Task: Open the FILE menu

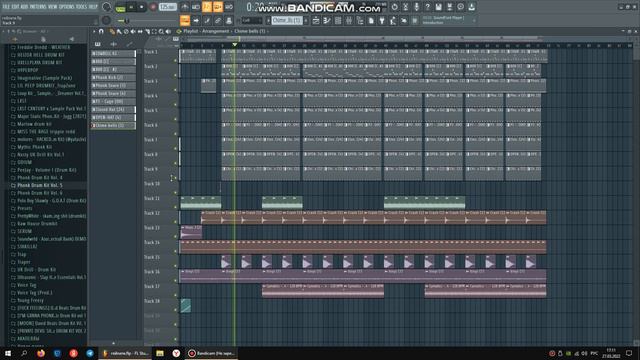Action: [x=6, y=7]
